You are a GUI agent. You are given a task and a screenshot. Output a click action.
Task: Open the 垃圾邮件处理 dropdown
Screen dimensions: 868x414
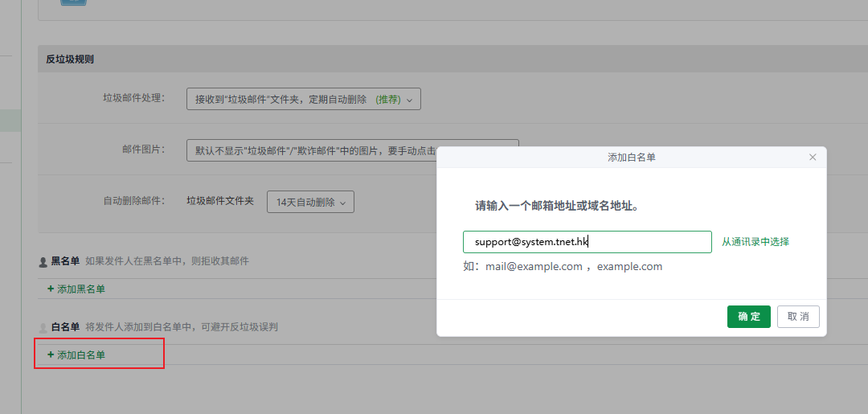303,99
